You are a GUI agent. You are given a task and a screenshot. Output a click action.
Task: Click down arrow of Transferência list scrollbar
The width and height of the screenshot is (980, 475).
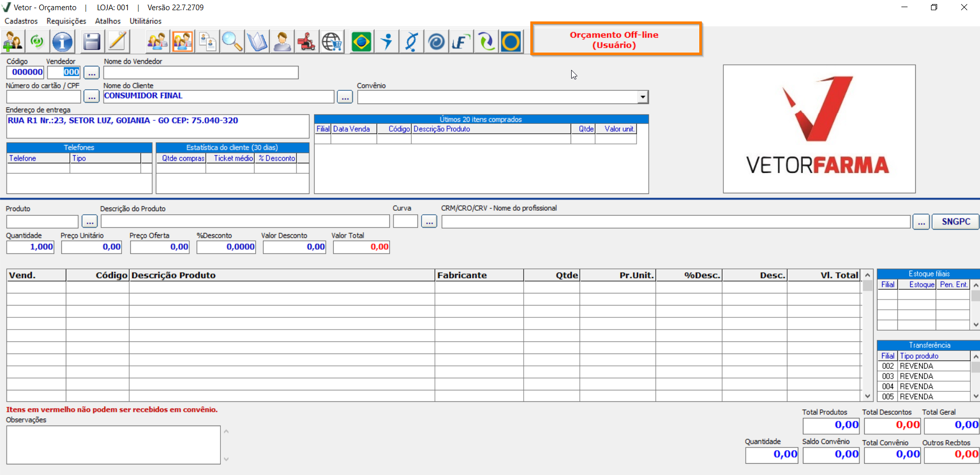point(975,396)
